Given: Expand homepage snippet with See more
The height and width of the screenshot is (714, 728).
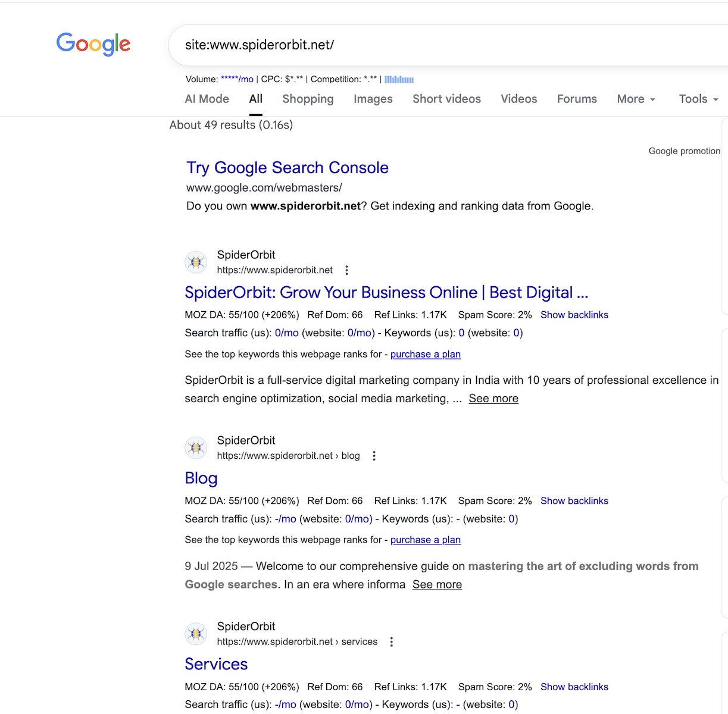Looking at the screenshot, I should 493,399.
